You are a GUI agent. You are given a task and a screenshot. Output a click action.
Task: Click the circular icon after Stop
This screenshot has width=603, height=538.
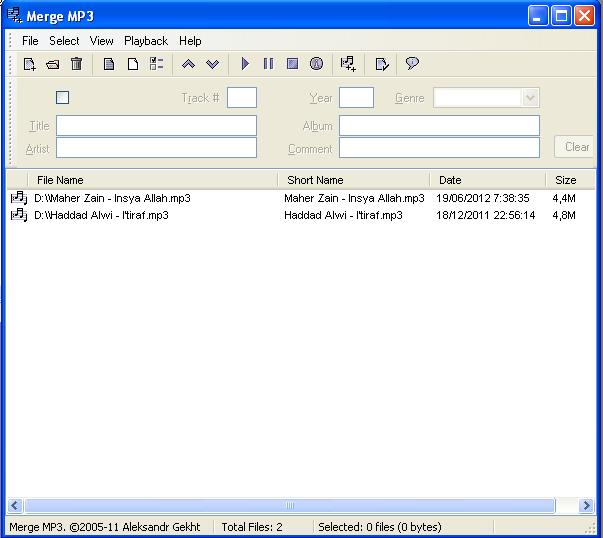tap(316, 63)
